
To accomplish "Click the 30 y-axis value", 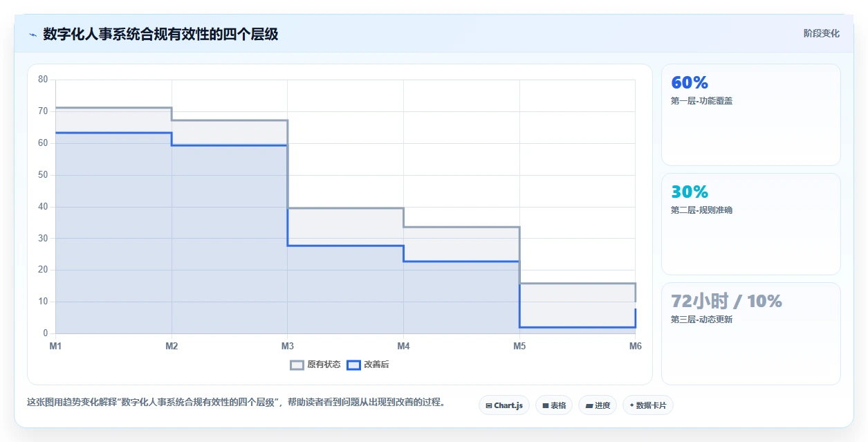I will (43, 239).
